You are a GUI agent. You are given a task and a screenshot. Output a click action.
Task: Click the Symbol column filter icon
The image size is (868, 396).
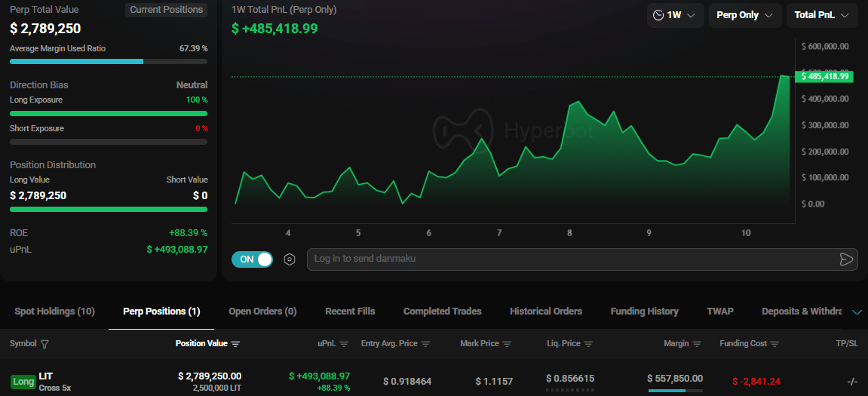pos(44,344)
